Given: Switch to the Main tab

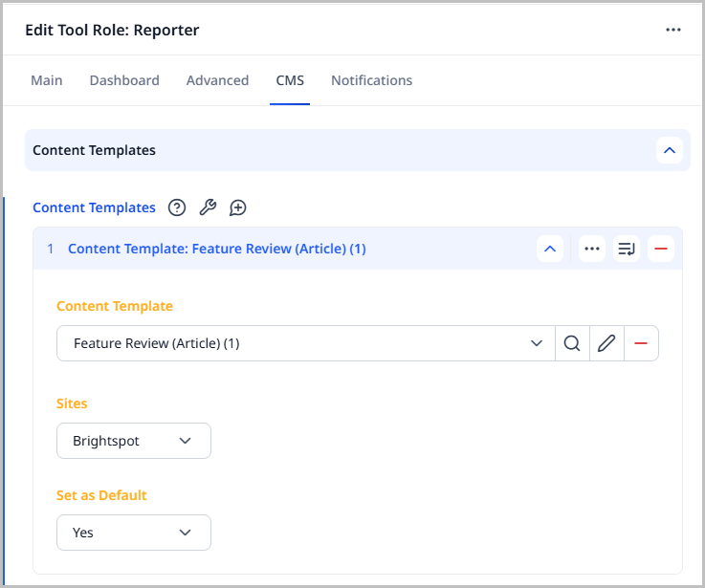Looking at the screenshot, I should pyautogui.click(x=46, y=80).
